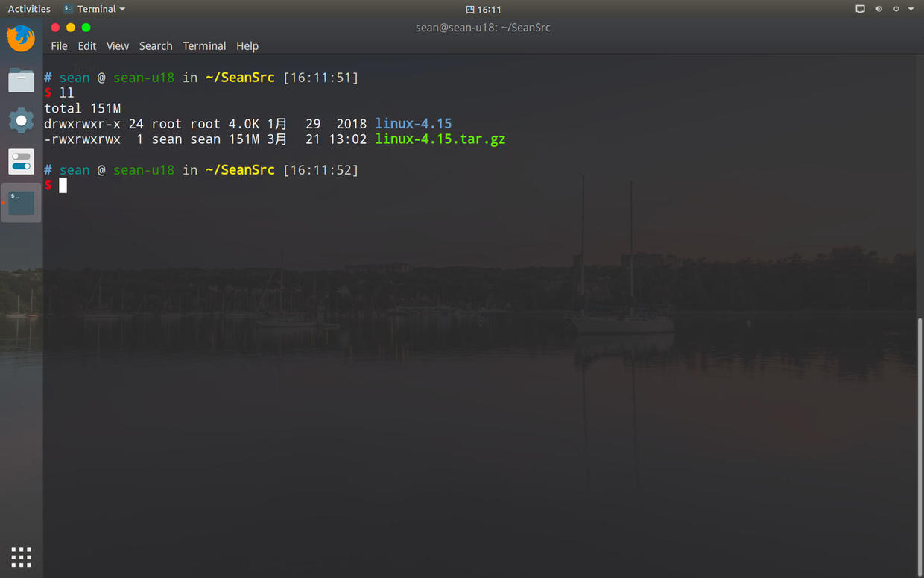Screen dimensions: 924x578
Task: Open the Terminal menu in menu bar
Action: click(204, 45)
